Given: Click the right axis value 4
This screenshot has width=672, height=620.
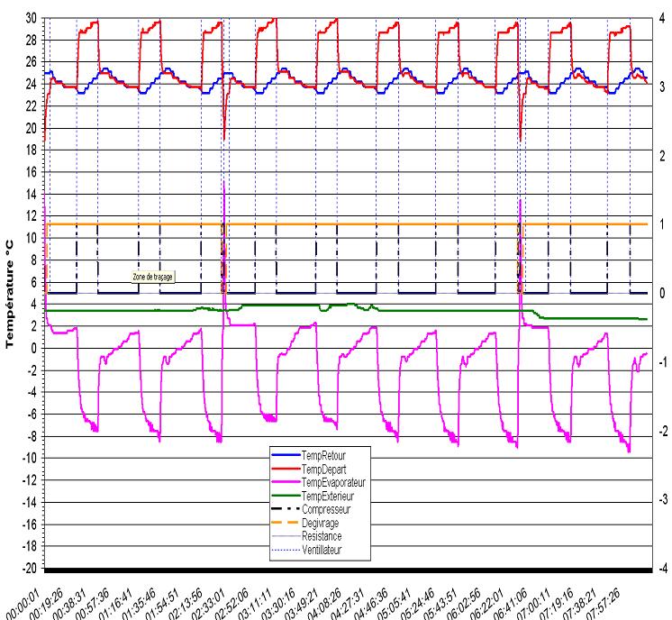Looking at the screenshot, I should click(x=662, y=18).
